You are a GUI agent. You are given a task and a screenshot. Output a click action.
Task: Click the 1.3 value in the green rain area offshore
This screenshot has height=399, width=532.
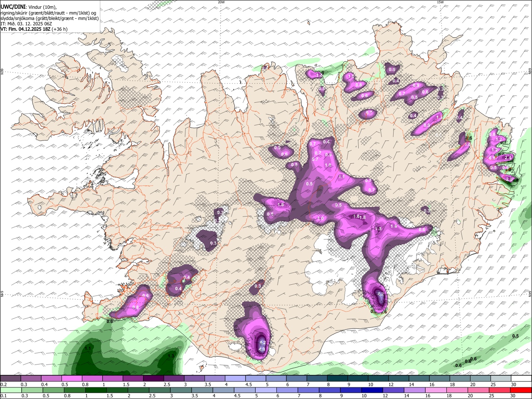click(x=170, y=356)
